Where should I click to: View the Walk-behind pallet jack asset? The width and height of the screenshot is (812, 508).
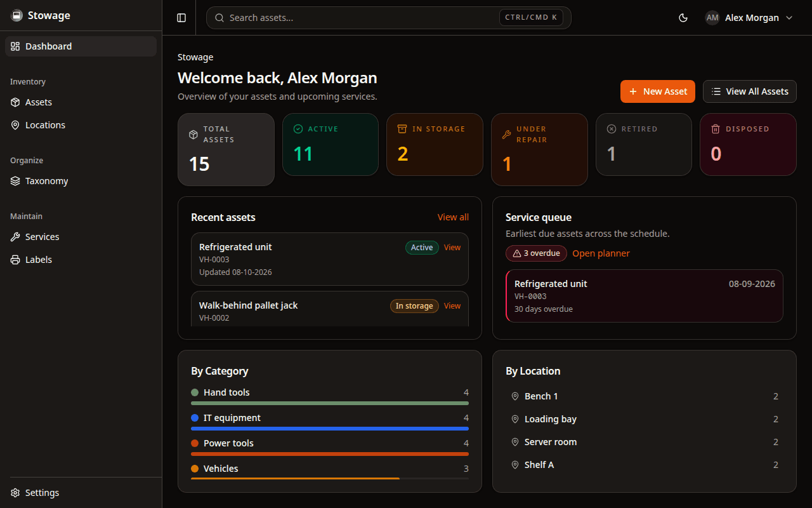click(x=452, y=306)
